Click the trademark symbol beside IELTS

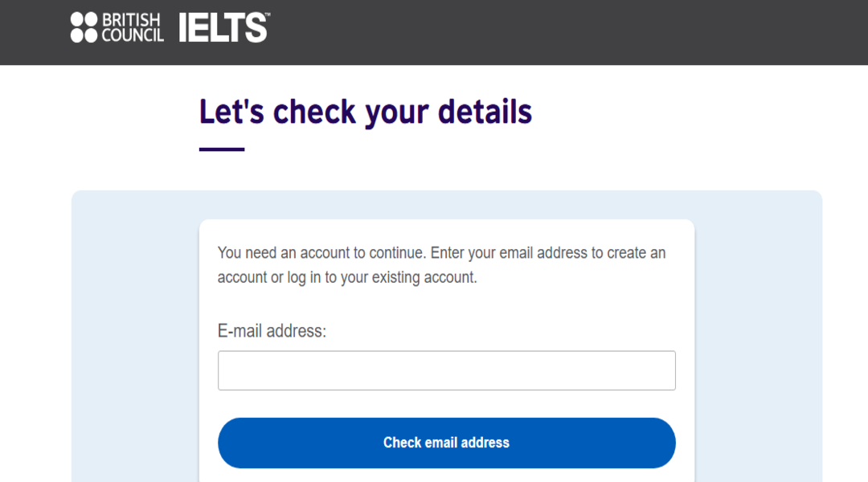pyautogui.click(x=268, y=15)
